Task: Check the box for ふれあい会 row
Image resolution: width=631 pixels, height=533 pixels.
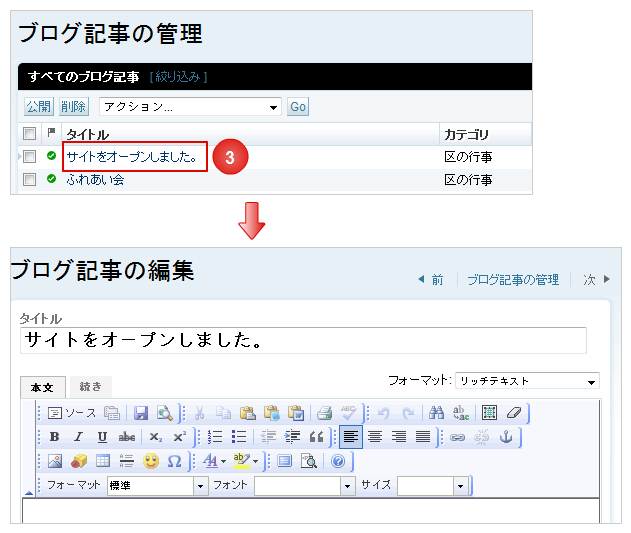Action: 29,179
